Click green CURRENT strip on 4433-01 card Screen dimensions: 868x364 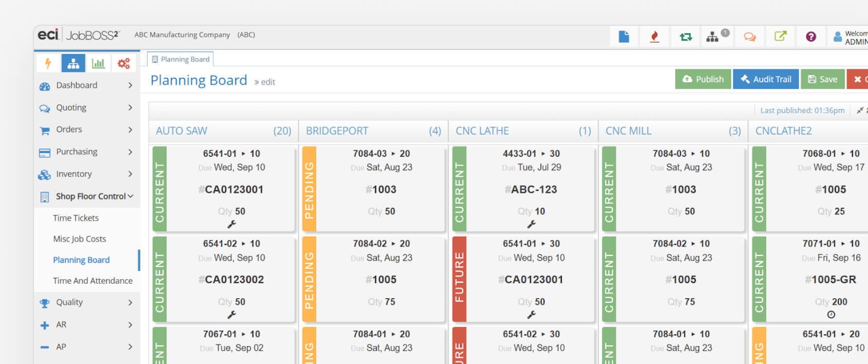459,189
